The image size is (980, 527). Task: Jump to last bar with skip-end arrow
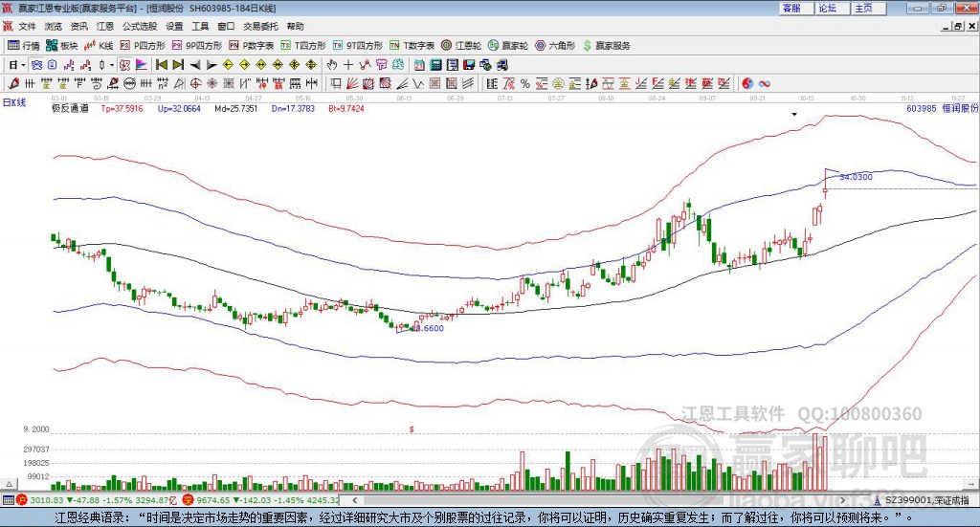[178, 65]
